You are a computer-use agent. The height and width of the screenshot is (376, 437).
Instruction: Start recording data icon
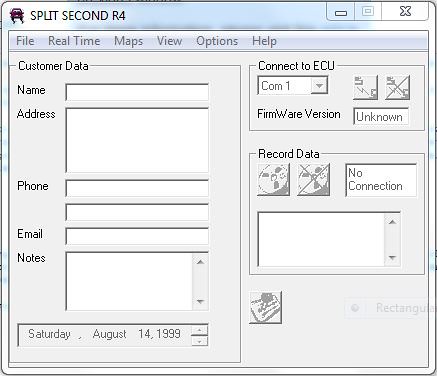click(274, 180)
